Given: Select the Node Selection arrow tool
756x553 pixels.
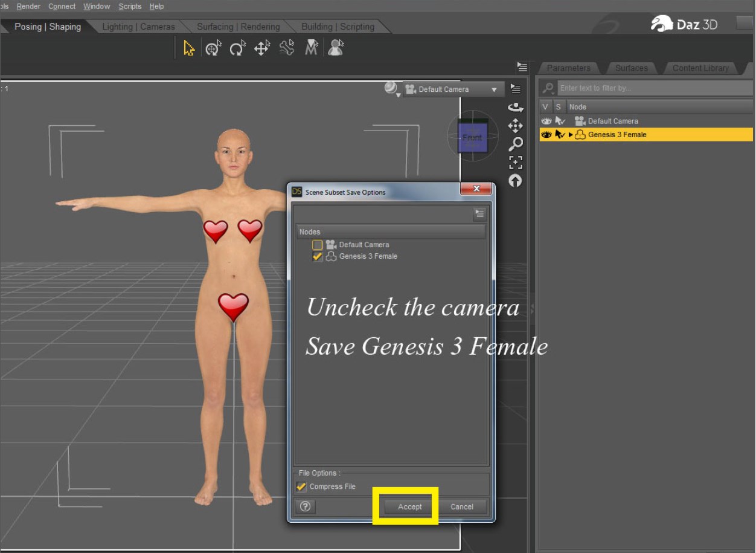Looking at the screenshot, I should pyautogui.click(x=190, y=48).
